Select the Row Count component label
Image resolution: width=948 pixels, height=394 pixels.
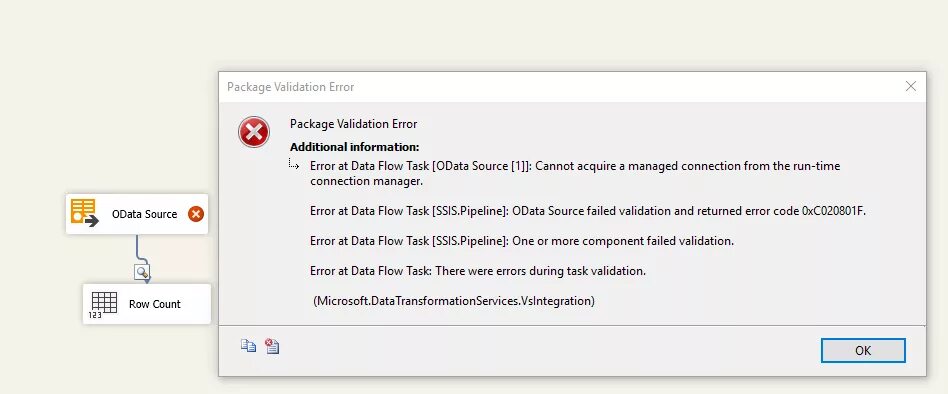coord(155,304)
